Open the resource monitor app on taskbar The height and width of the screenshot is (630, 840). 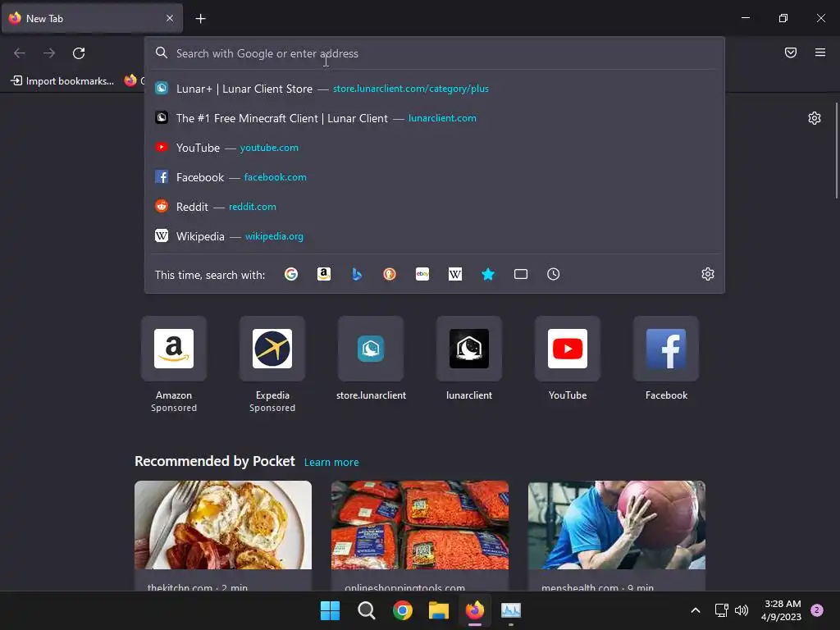coord(511,610)
